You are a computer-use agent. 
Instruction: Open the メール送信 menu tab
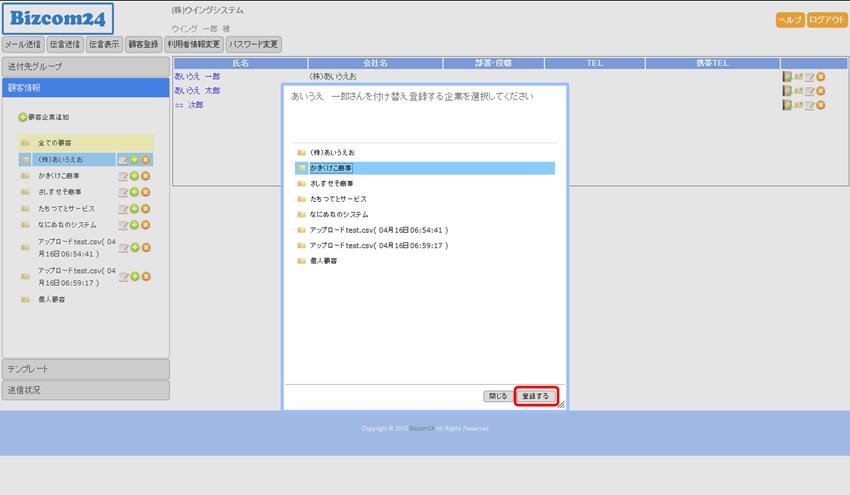(23, 44)
